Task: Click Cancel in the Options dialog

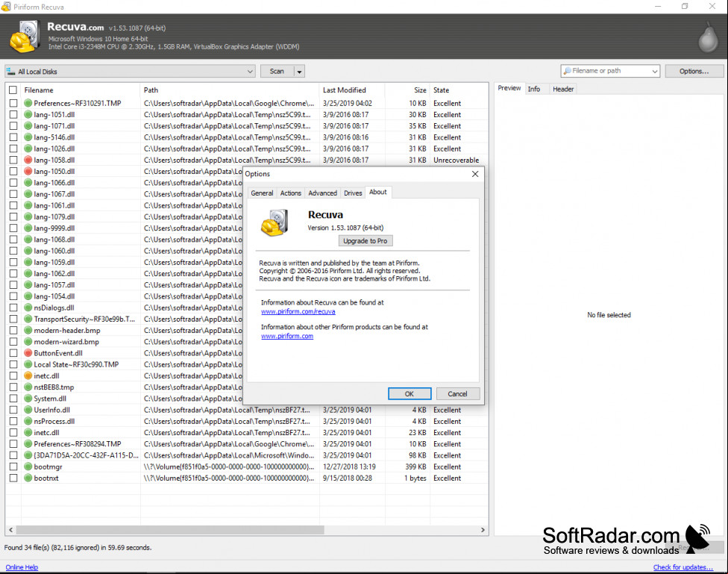Action: [458, 393]
